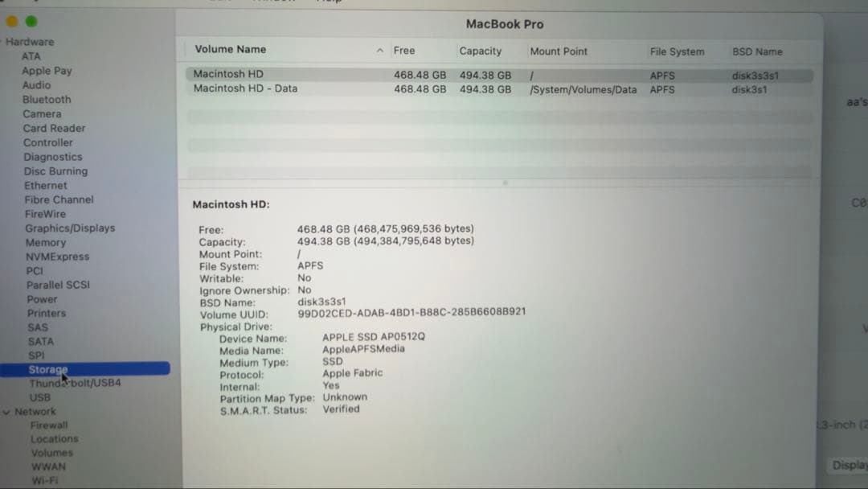This screenshot has width=868, height=489.
Task: Select ATA in the Hardware sidebar
Action: point(31,55)
